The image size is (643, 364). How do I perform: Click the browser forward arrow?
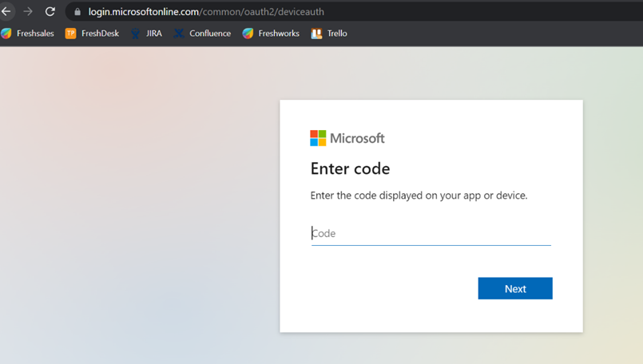click(28, 11)
